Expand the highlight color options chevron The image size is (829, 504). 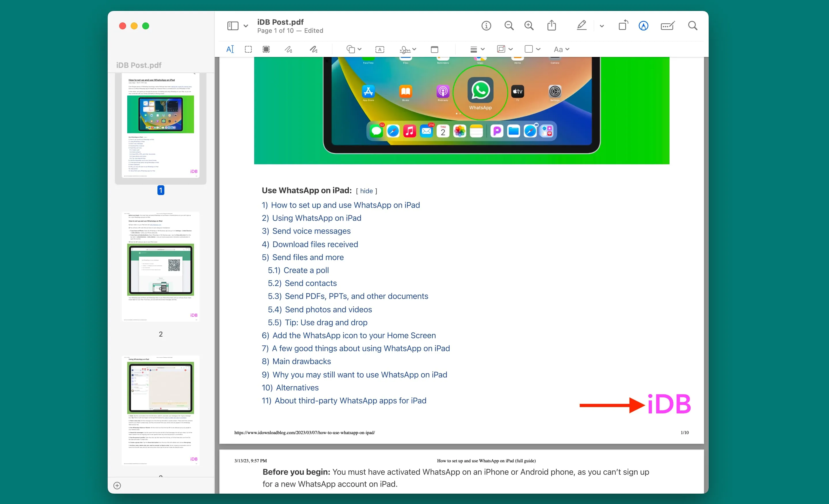(x=602, y=26)
